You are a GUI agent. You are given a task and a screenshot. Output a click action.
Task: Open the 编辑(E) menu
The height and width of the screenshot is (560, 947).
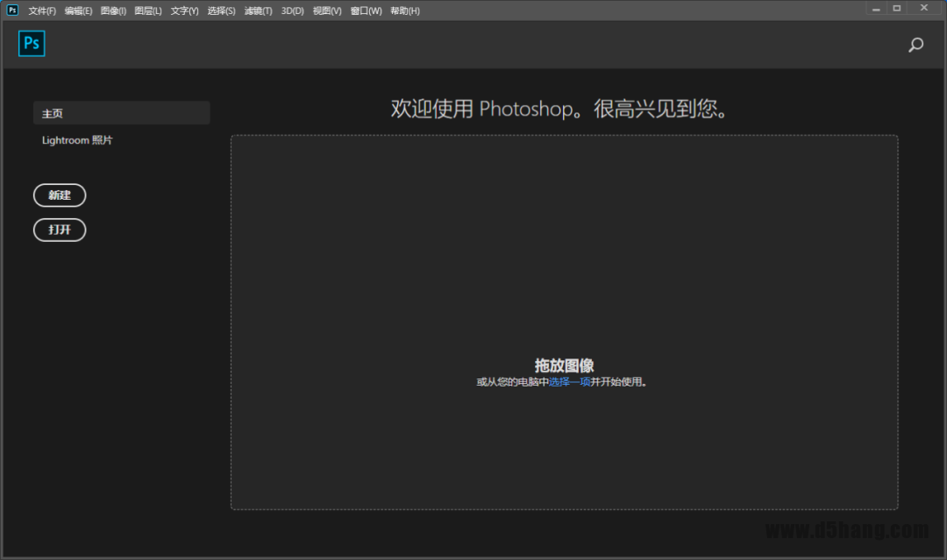tap(78, 11)
